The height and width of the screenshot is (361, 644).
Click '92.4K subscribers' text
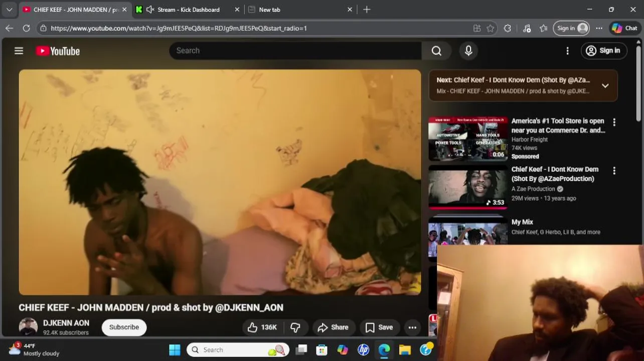click(x=66, y=333)
